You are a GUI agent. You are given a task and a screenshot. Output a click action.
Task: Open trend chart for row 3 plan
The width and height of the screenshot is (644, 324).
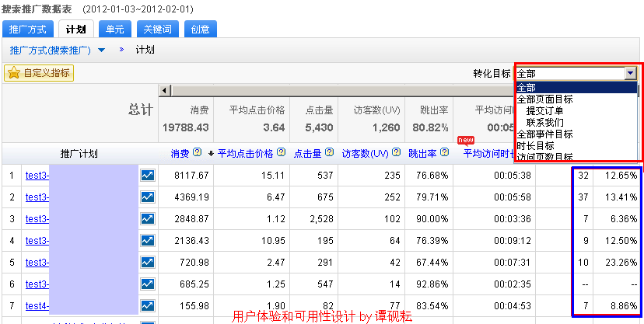click(x=148, y=219)
